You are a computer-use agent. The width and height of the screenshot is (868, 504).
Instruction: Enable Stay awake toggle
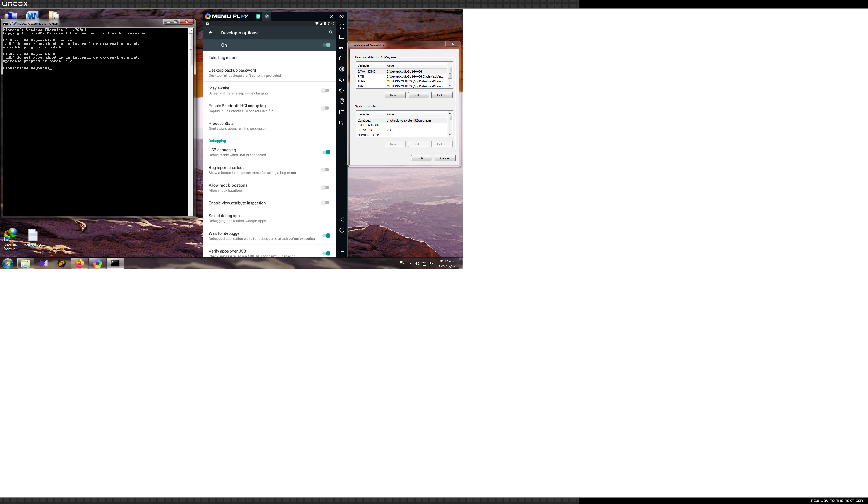[x=325, y=90]
